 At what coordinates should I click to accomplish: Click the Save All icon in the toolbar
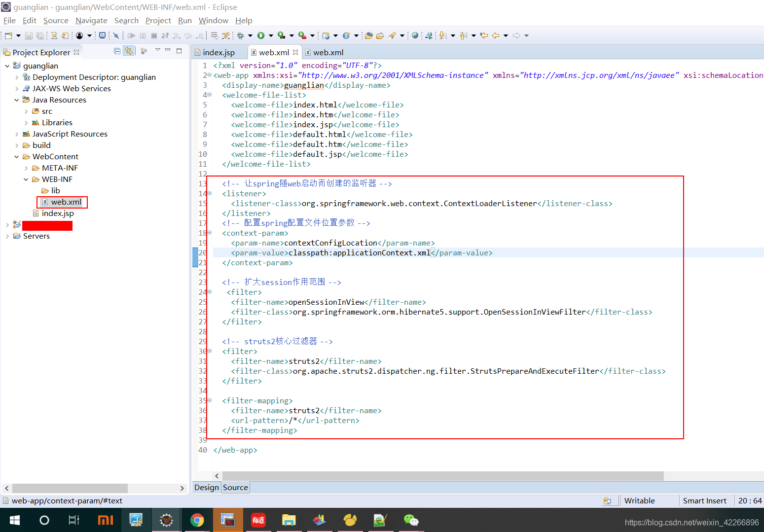click(40, 35)
